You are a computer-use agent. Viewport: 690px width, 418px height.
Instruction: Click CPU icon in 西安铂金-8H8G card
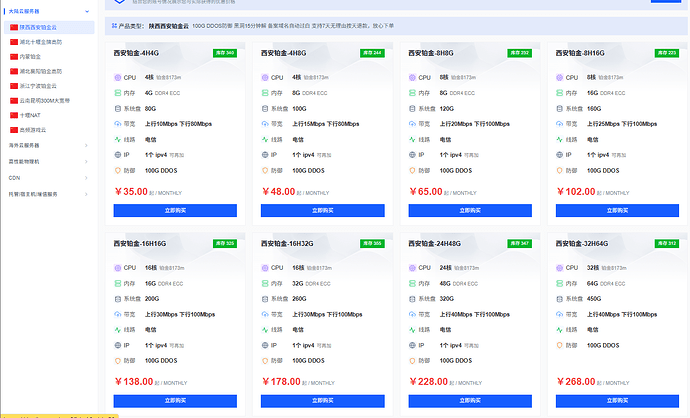pos(412,77)
